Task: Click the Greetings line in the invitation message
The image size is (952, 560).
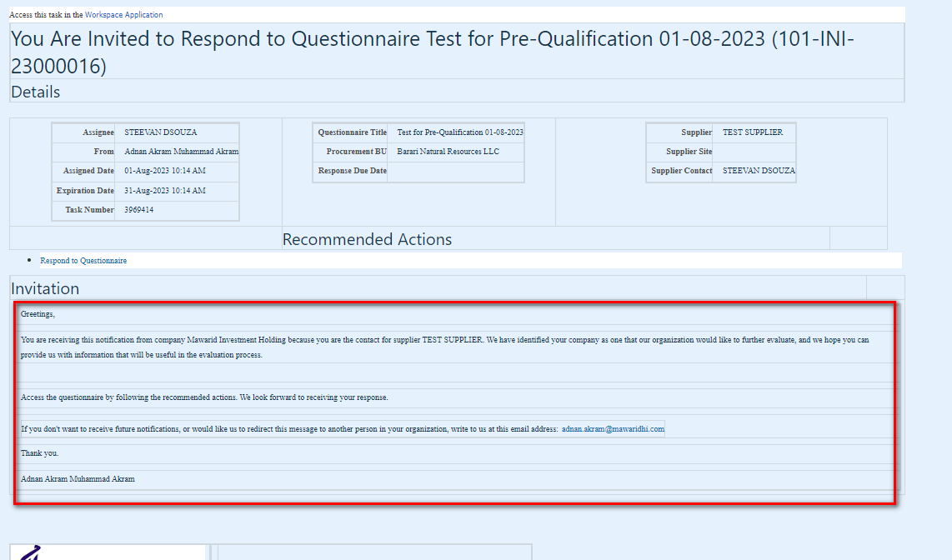Action: click(x=39, y=314)
